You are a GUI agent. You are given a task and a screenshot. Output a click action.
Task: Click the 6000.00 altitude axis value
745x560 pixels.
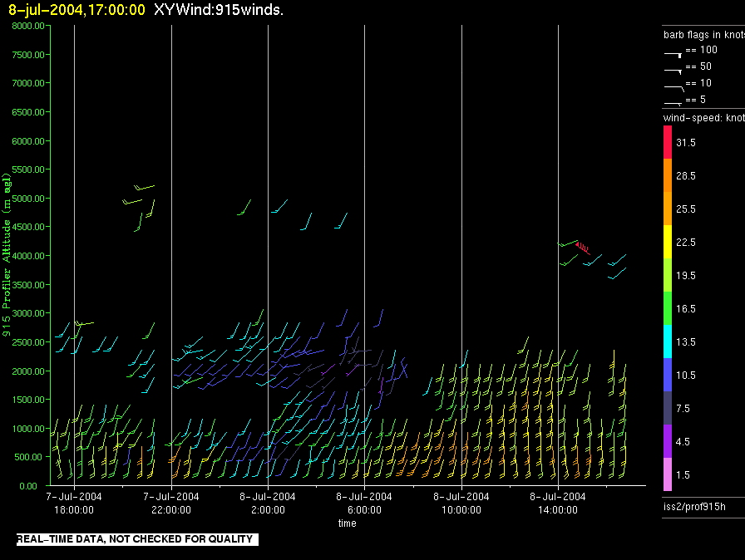pyautogui.click(x=28, y=141)
